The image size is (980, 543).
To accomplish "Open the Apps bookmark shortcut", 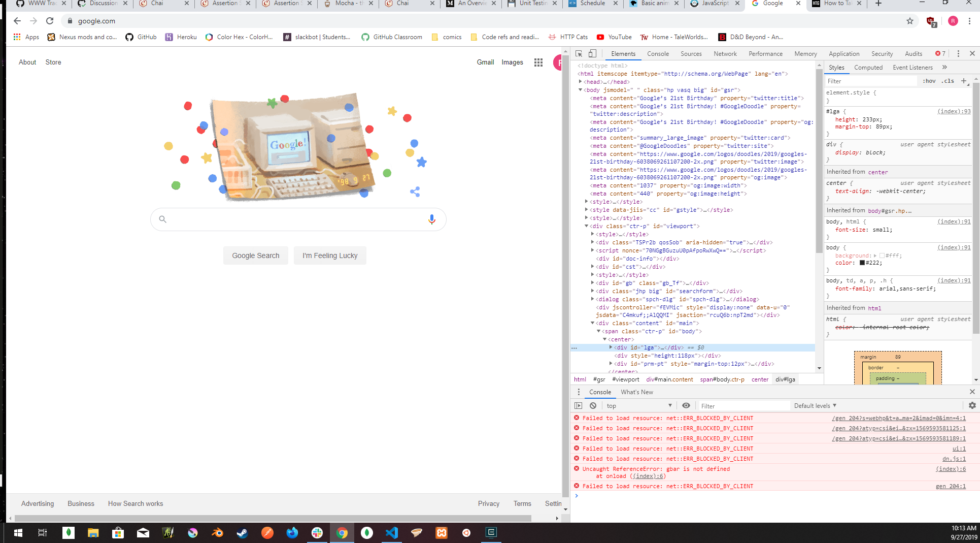I will click(x=26, y=37).
